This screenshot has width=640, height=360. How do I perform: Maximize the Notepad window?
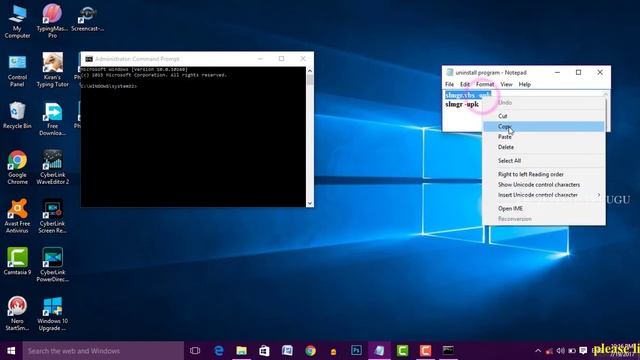(578, 72)
